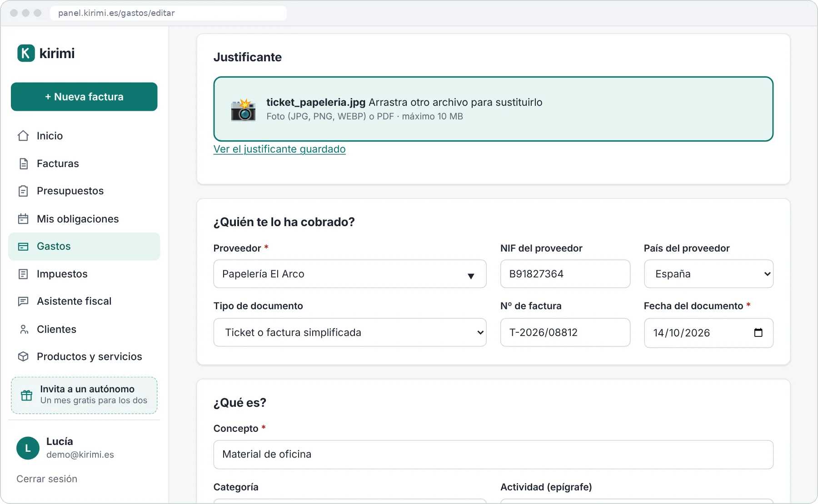Focus the NIF del proveedor field
The image size is (818, 504).
coord(565,274)
